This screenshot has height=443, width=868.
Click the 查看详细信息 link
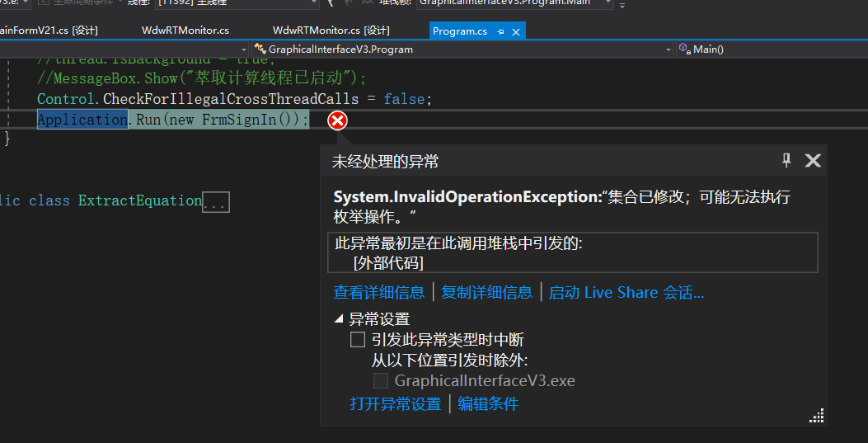click(x=378, y=292)
